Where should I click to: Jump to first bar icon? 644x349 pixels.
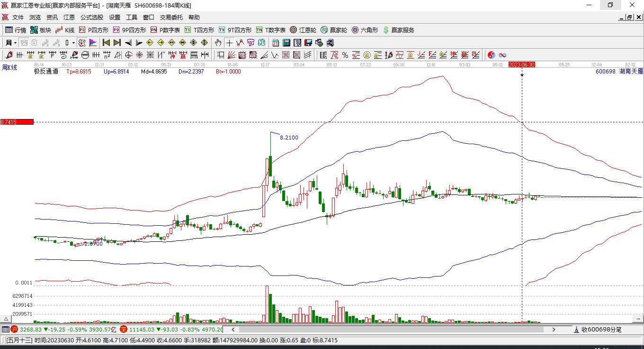(x=107, y=43)
